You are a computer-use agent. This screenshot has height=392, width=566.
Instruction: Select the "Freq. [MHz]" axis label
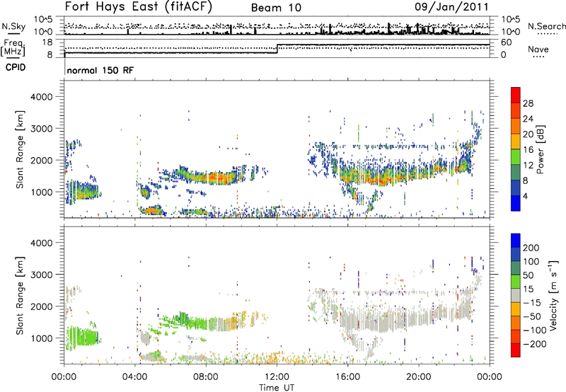pos(13,48)
